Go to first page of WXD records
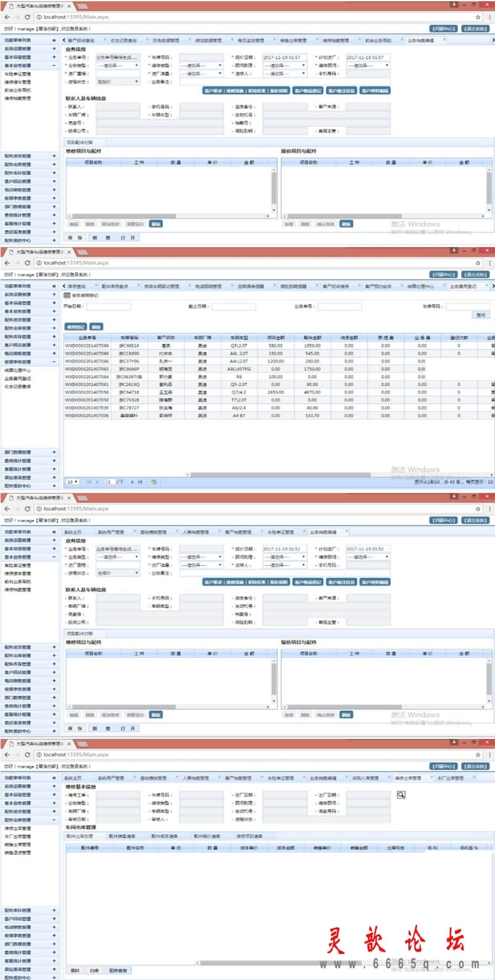The height and width of the screenshot is (980, 495). pyautogui.click(x=88, y=482)
